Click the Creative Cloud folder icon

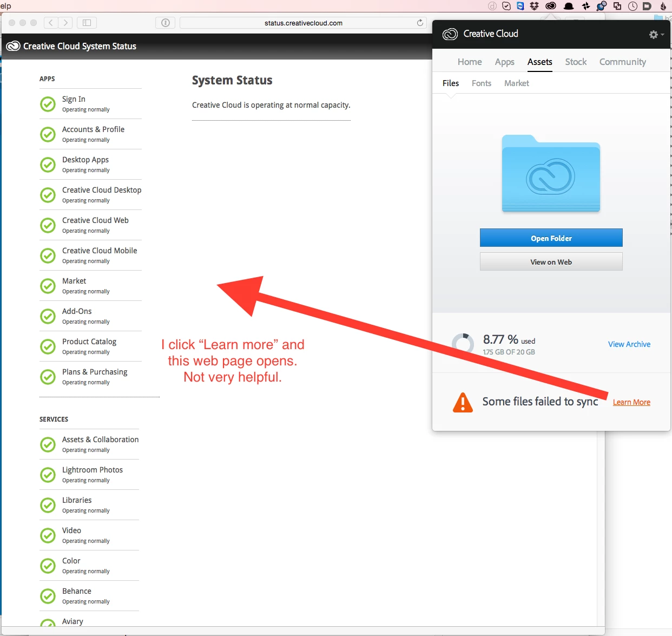pos(551,173)
